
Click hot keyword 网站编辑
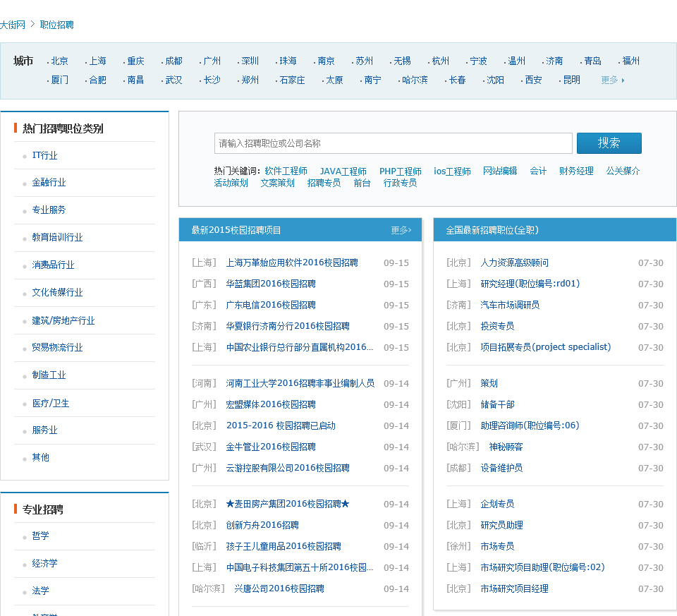point(499,171)
